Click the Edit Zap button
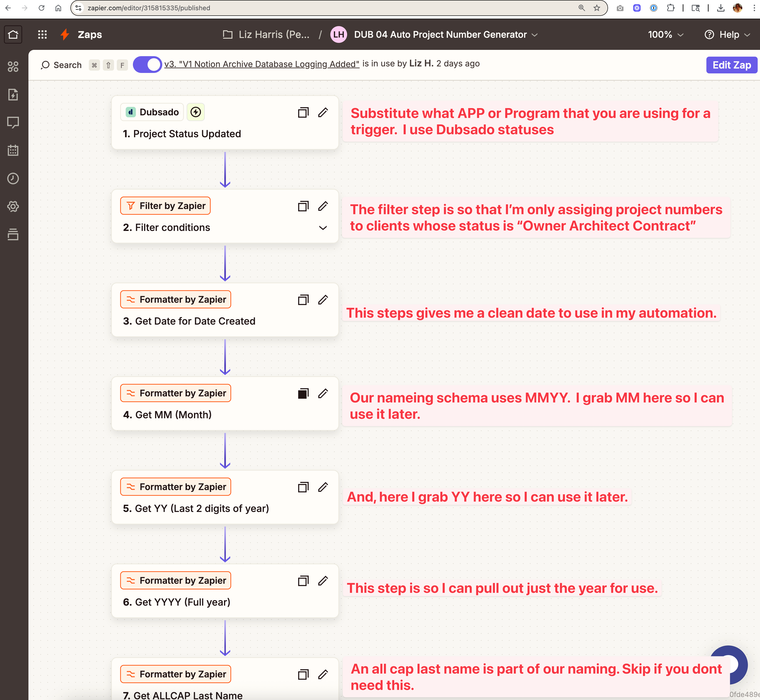Viewport: 760px width, 700px height. pyautogui.click(x=732, y=65)
